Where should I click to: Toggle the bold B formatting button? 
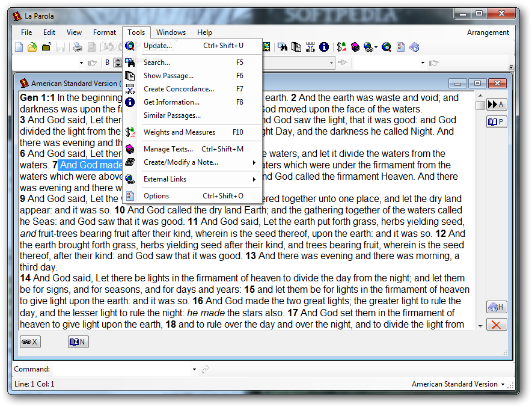click(x=107, y=63)
